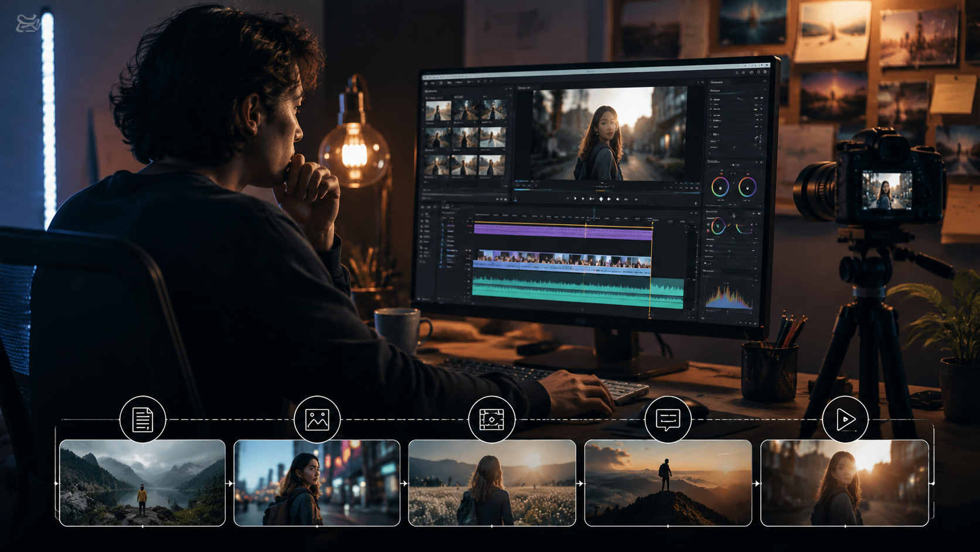Select the purple clip on the timeline
This screenshot has height=552, width=980.
pyautogui.click(x=563, y=232)
